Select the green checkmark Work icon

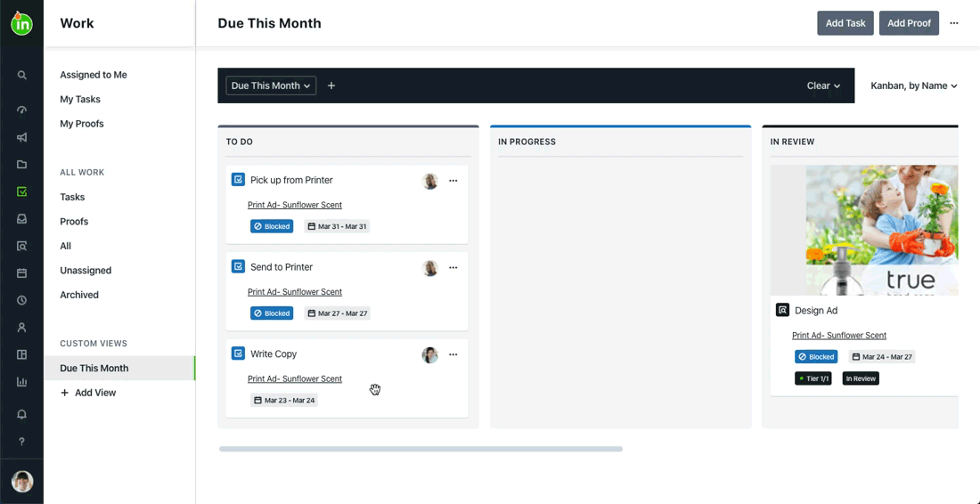point(22,191)
